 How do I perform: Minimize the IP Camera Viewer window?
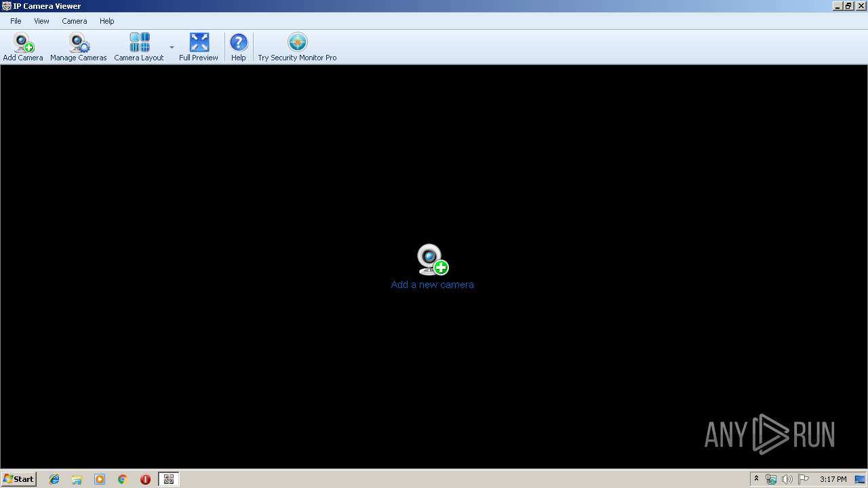837,6
